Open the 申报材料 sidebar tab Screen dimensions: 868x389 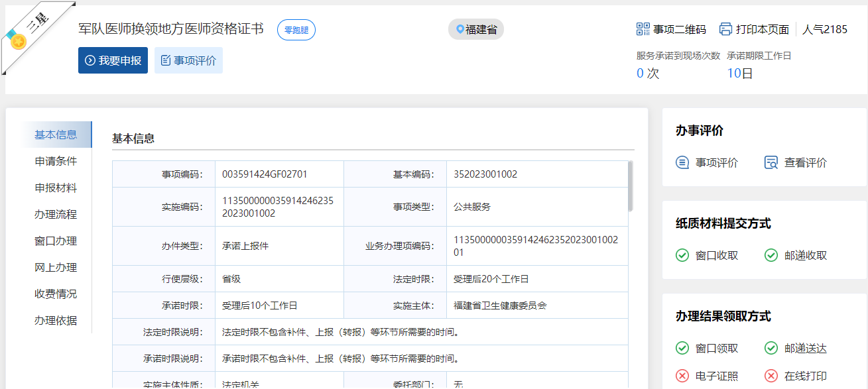point(56,188)
